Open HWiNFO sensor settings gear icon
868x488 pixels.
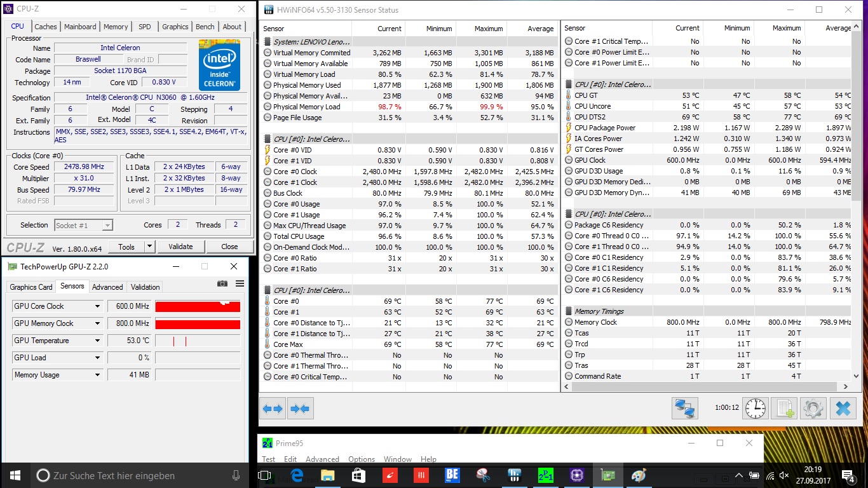813,409
